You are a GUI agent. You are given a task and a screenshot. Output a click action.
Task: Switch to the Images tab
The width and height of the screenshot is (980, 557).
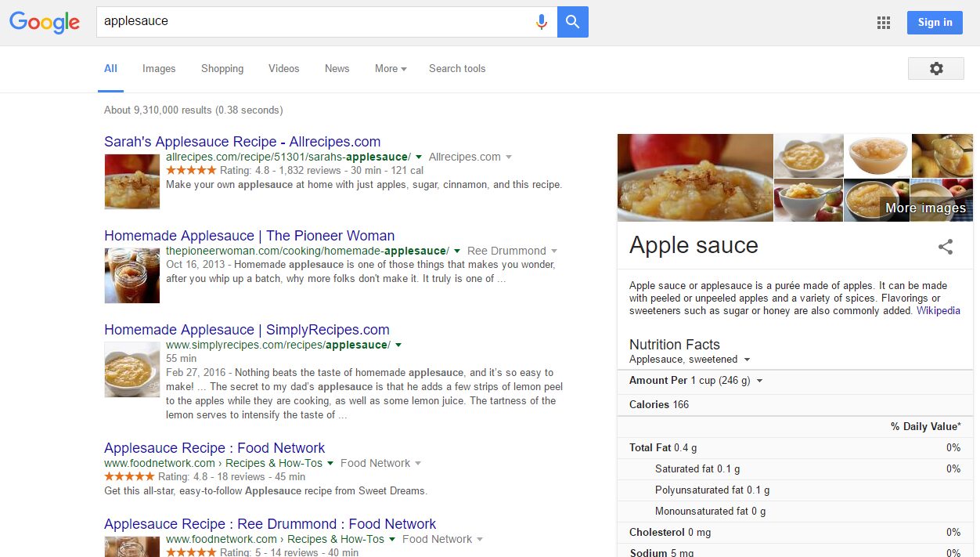159,69
